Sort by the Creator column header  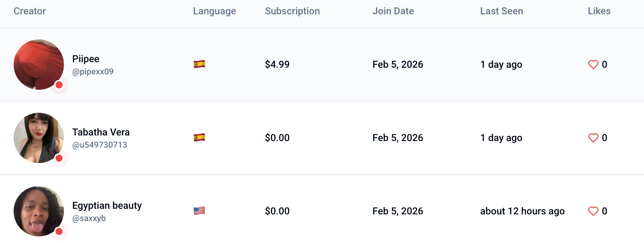coord(30,11)
